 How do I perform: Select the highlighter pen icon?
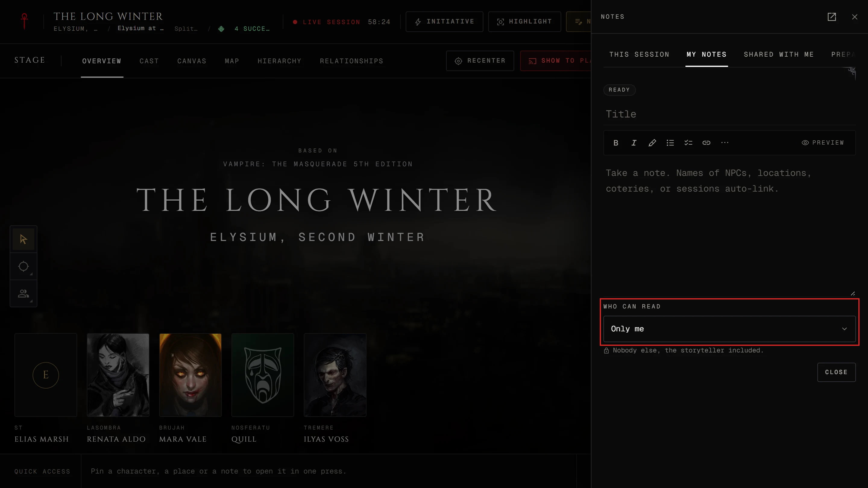point(652,143)
